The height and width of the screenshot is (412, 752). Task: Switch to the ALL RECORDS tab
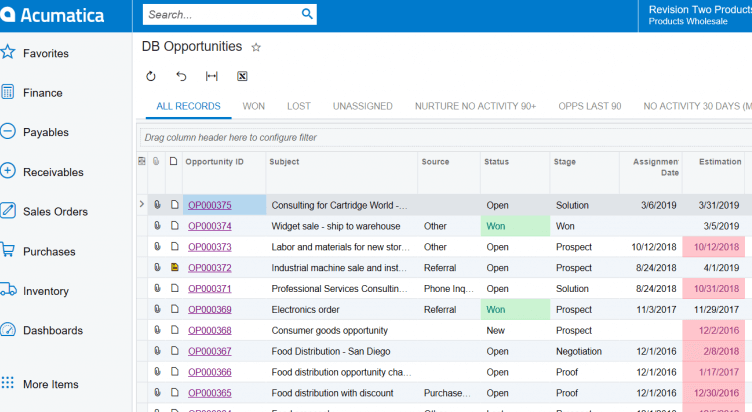(188, 106)
